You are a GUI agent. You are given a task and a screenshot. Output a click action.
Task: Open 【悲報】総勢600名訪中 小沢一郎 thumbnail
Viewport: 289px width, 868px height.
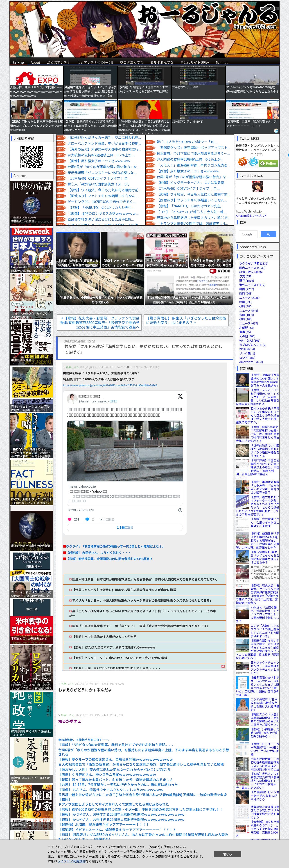point(211,250)
